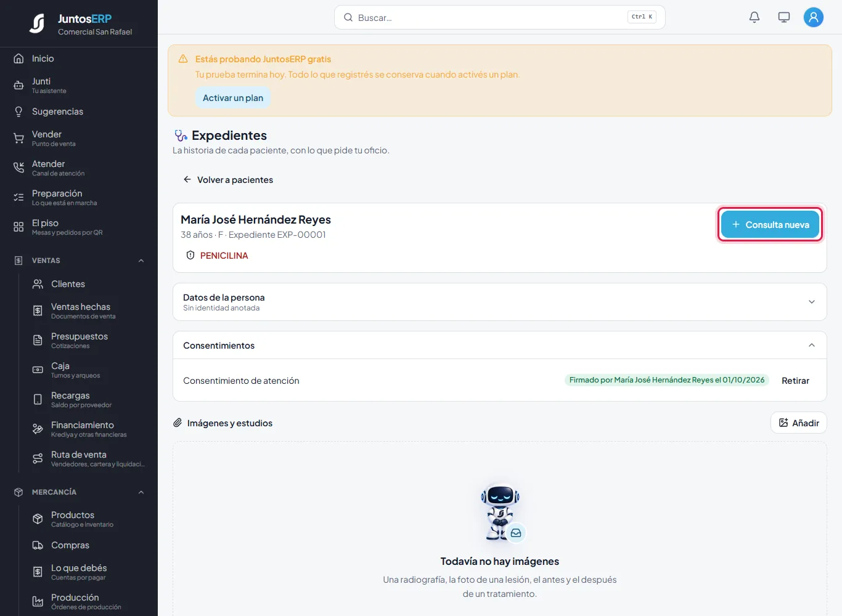Image resolution: width=842 pixels, height=616 pixels.
Task: Click the Financiamiento icon
Action: tap(38, 429)
